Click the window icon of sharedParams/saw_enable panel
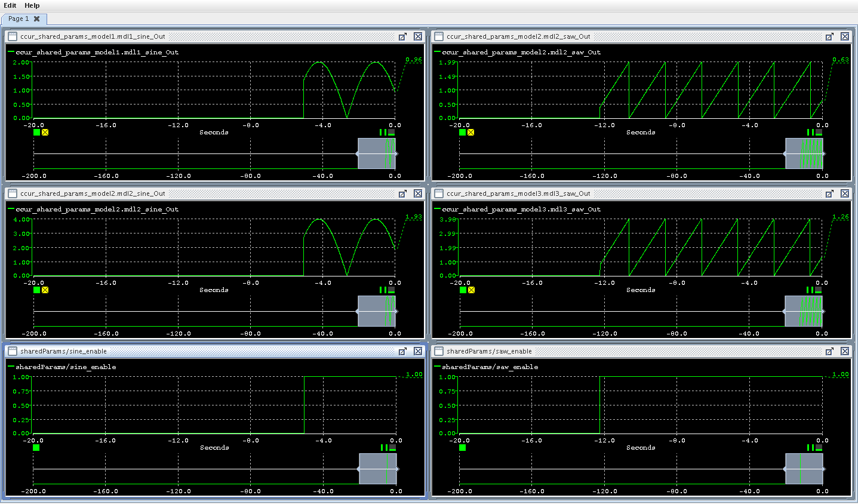The image size is (858, 504). click(x=439, y=352)
